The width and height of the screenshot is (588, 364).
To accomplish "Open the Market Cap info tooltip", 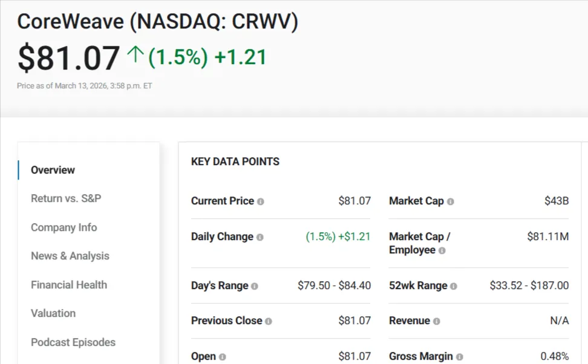I will click(x=449, y=201).
